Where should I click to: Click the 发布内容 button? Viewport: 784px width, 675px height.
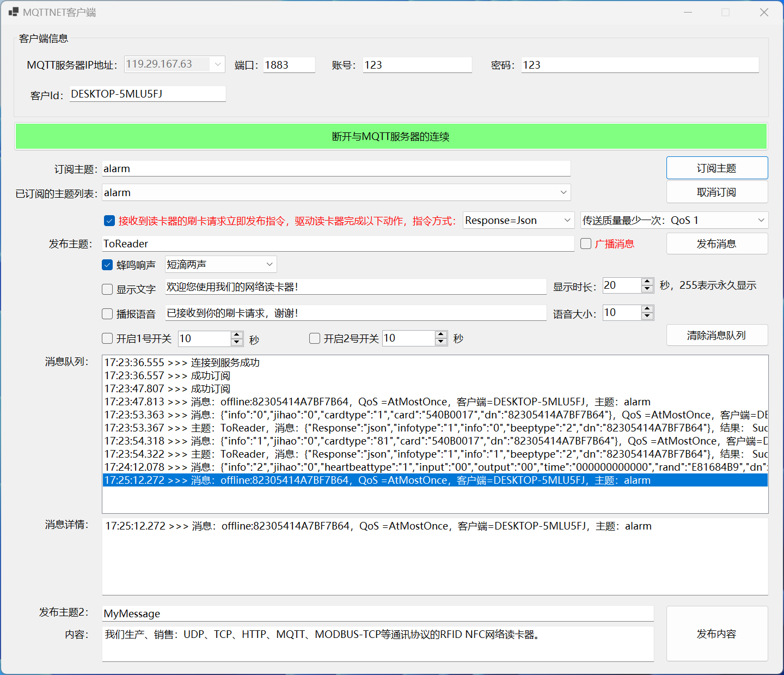[716, 634]
